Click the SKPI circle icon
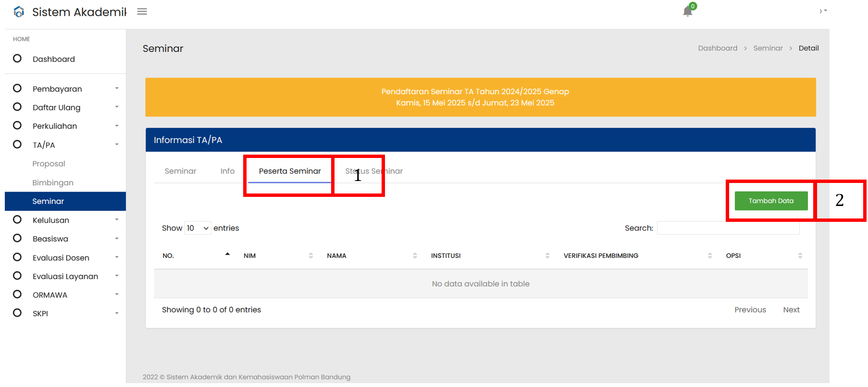Viewport: 868px width, 387px height. [x=17, y=313]
